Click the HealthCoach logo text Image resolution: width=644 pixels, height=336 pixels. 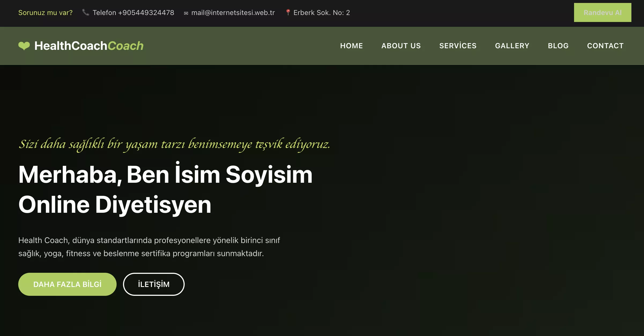tap(89, 46)
